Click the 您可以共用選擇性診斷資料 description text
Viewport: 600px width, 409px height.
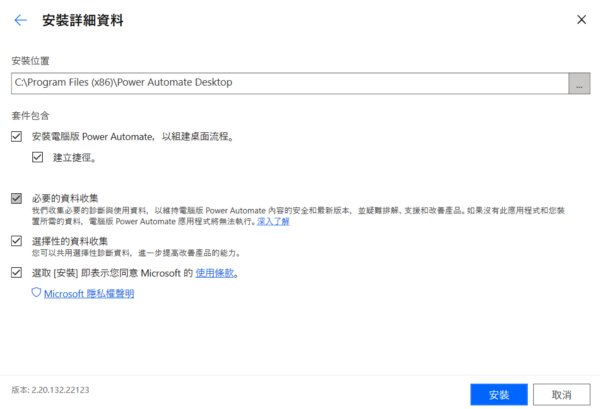[136, 253]
